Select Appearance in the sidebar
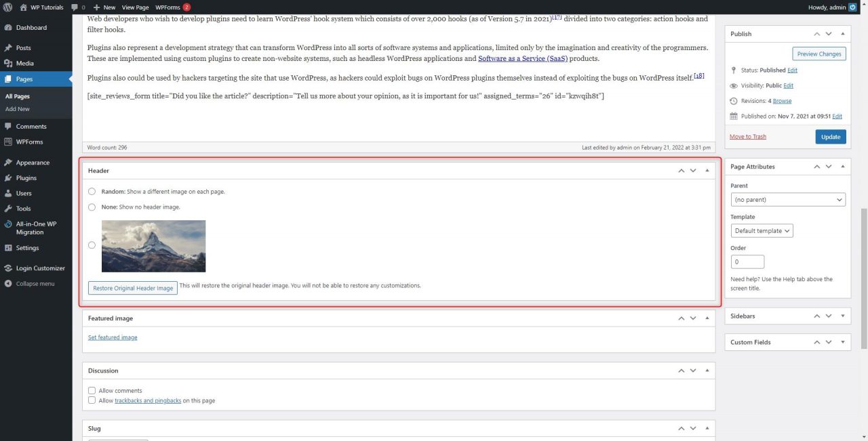This screenshot has width=868, height=441. 31,162
